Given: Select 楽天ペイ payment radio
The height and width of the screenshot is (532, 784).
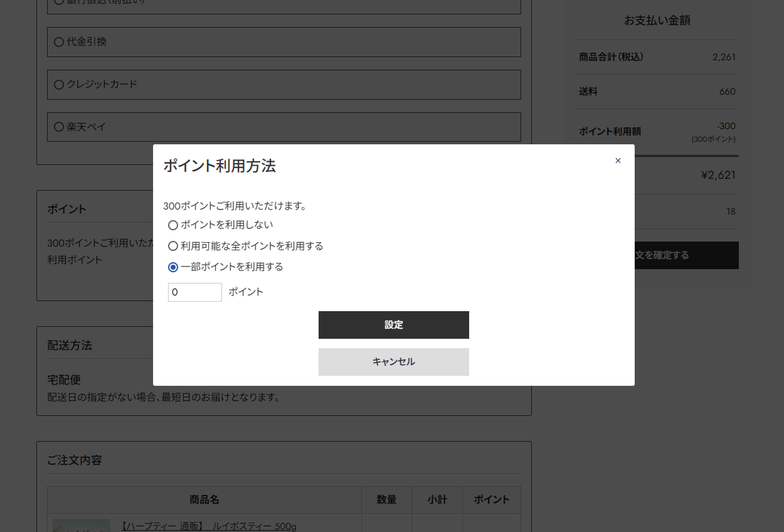Looking at the screenshot, I should (59, 127).
